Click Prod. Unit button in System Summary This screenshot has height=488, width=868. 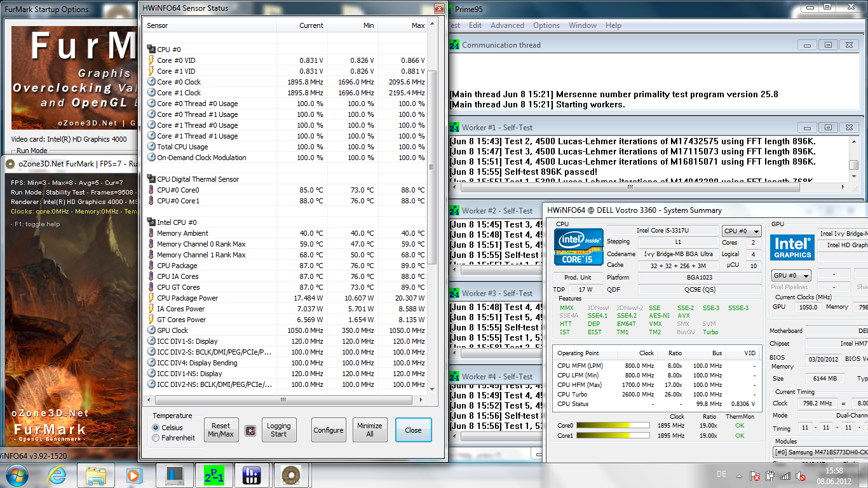578,277
